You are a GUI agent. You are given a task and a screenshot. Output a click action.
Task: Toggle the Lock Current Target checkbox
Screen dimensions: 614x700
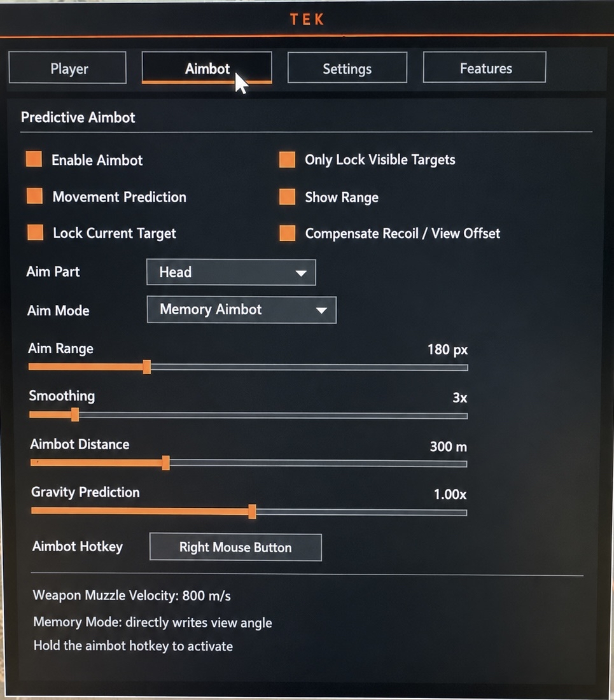click(x=35, y=232)
